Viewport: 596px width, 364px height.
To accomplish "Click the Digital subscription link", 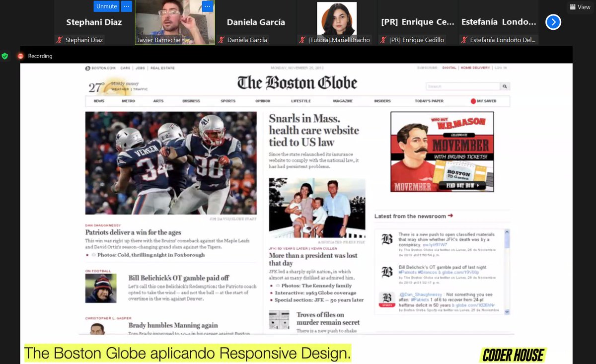I will [449, 68].
